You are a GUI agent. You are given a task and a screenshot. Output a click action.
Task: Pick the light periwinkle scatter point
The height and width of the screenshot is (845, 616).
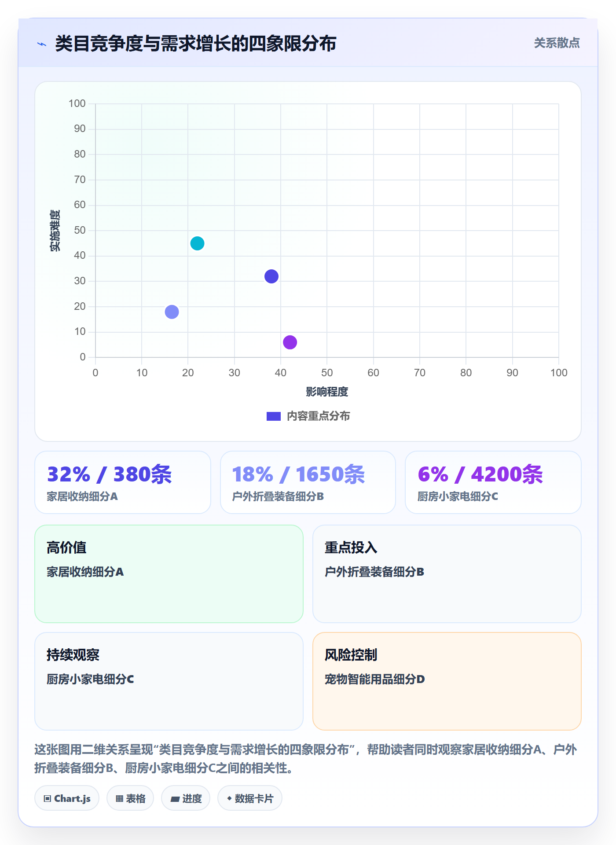tap(172, 312)
